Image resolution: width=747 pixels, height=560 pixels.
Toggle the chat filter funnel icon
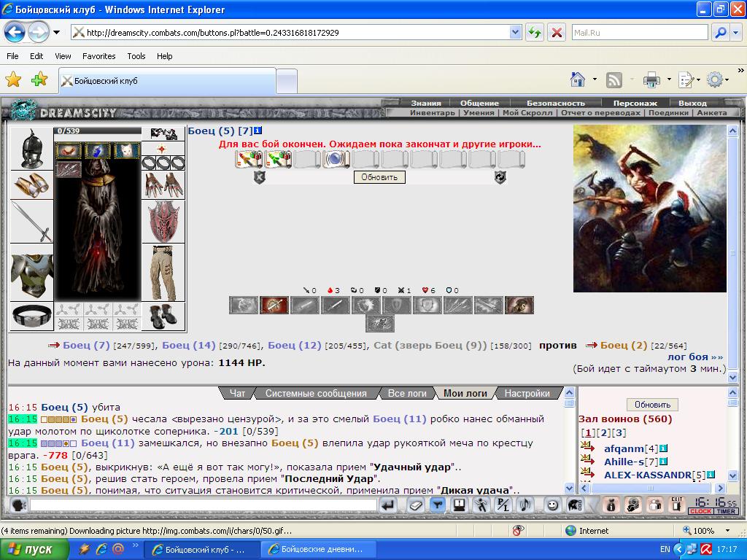pos(438,505)
